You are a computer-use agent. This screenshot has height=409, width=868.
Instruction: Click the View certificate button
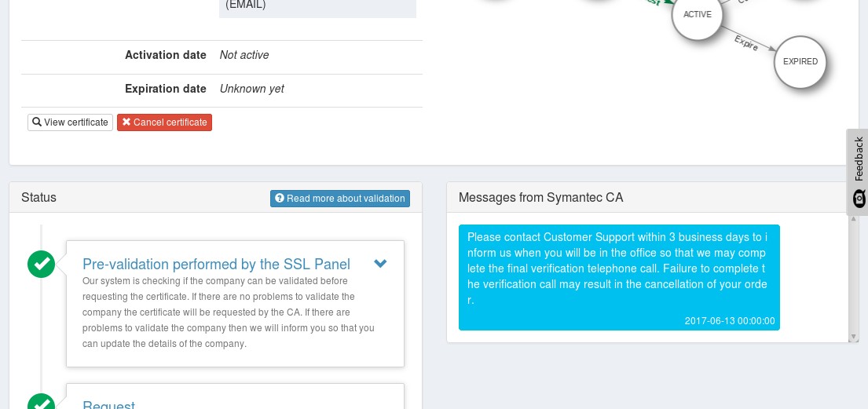point(70,122)
